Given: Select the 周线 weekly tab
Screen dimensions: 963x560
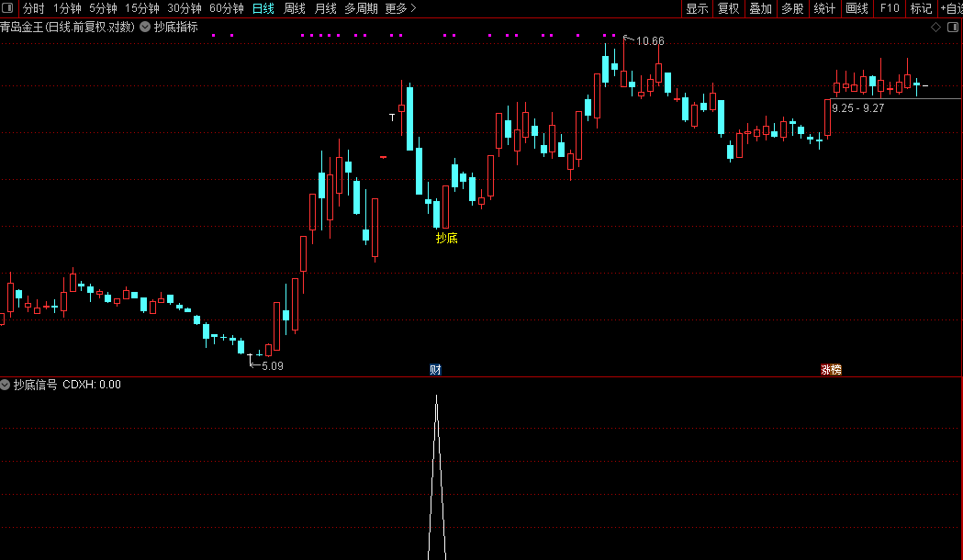Looking at the screenshot, I should point(294,8).
